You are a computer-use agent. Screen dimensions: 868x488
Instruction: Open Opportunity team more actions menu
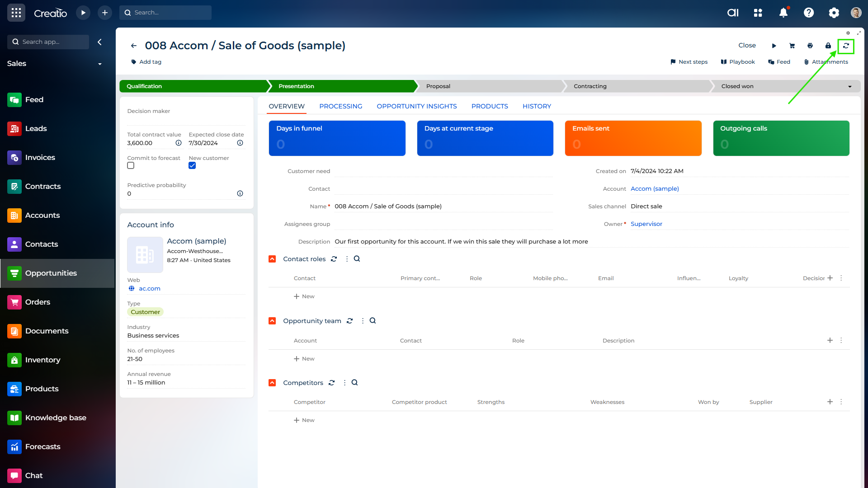click(x=363, y=321)
